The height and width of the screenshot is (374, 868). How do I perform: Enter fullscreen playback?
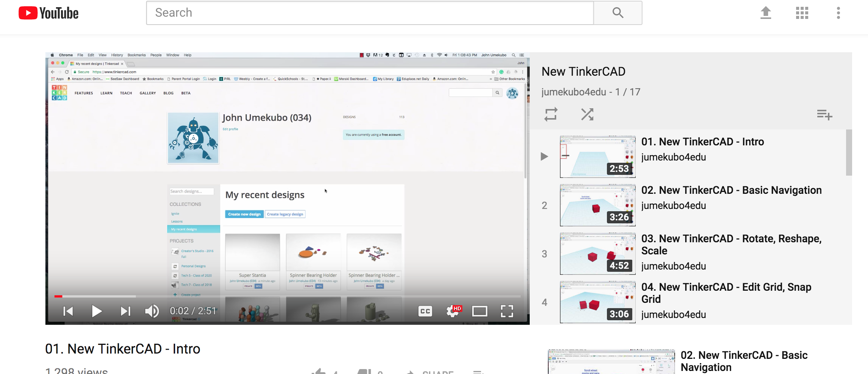(x=507, y=311)
